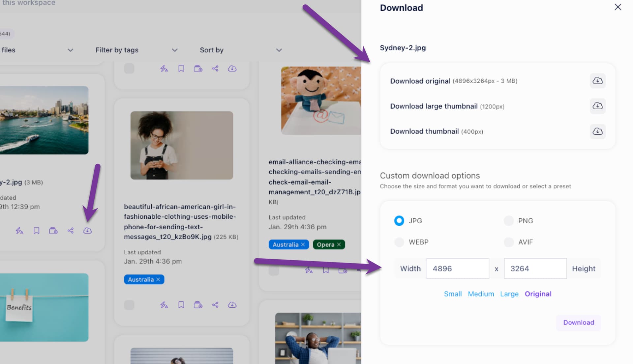Choose the Medium size preset

coord(481,294)
